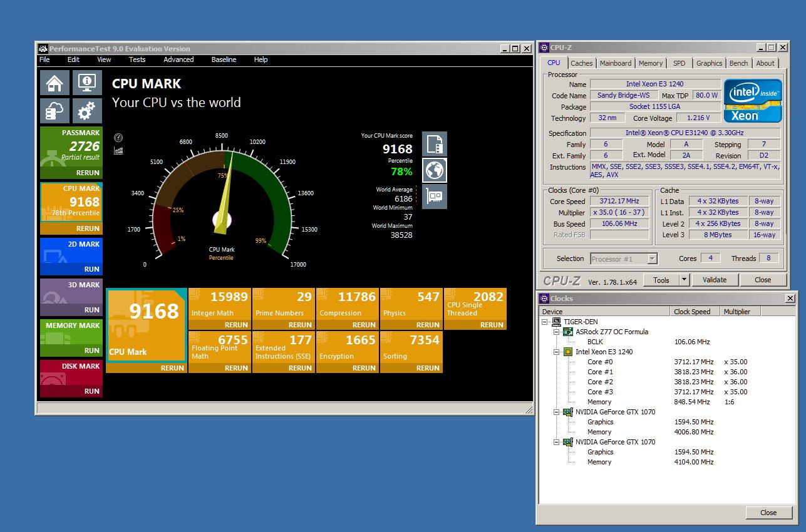Click the Core Speed value 3712.17 MHz
Image resolution: width=806 pixels, height=532 pixels.
(x=619, y=201)
